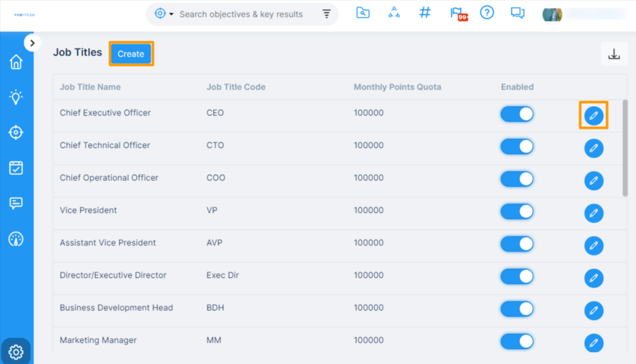Toggle Director/Executive Director enabled switch
636x364 pixels.
[x=517, y=277]
